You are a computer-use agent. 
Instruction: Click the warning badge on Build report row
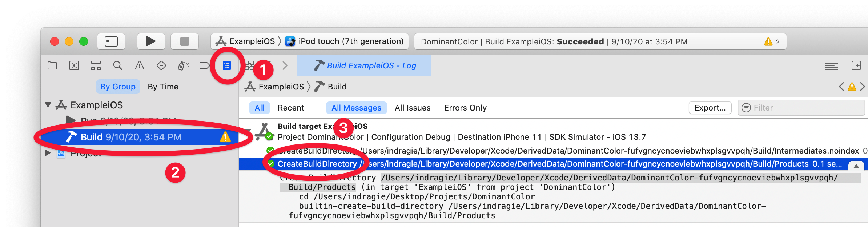225,137
